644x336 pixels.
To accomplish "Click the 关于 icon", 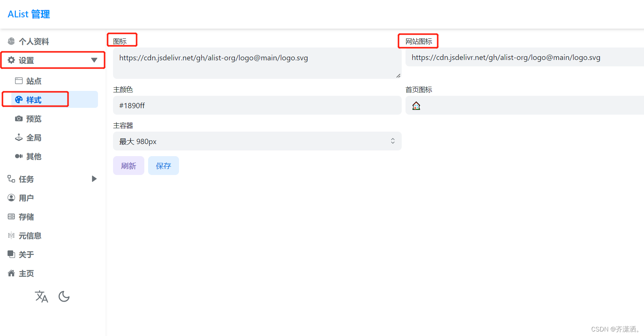I will 11,254.
